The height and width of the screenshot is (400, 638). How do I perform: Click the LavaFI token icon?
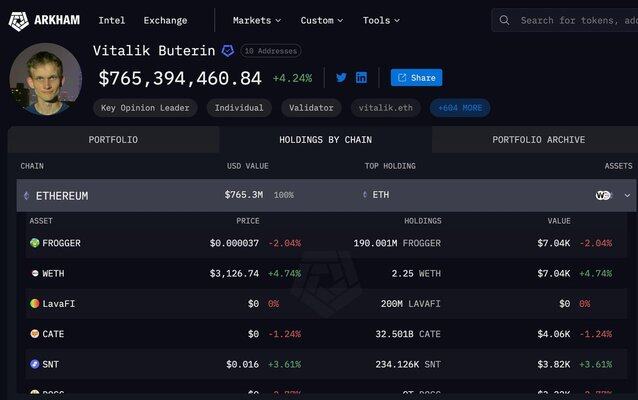coord(34,303)
